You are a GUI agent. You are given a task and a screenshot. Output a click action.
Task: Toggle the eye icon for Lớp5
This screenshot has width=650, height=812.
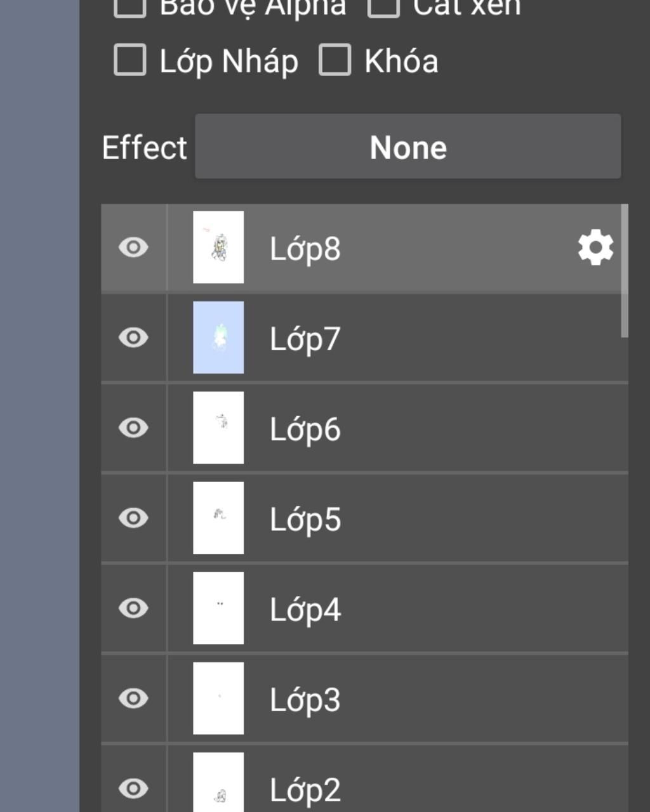tap(133, 518)
